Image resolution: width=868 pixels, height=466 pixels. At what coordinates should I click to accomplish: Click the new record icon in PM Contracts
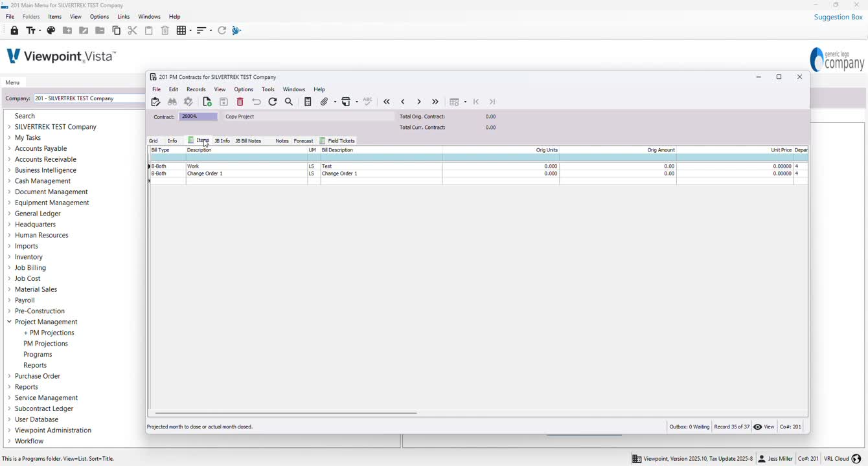(207, 102)
